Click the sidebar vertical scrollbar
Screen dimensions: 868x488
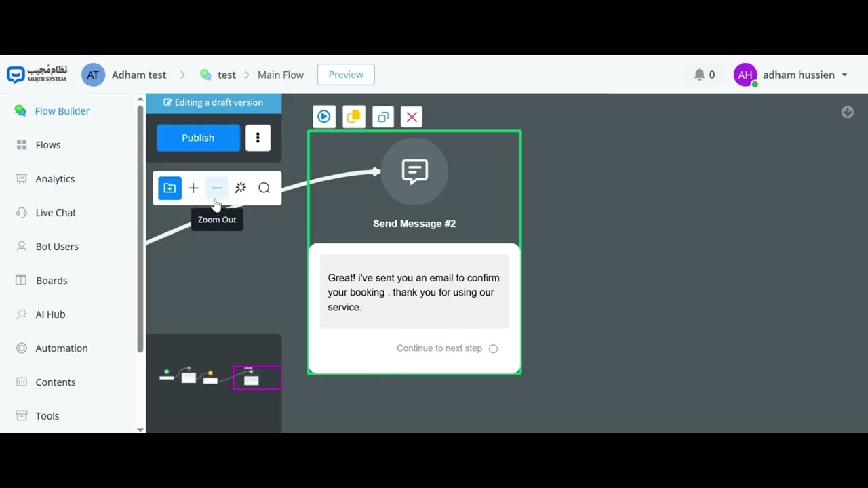pos(140,229)
